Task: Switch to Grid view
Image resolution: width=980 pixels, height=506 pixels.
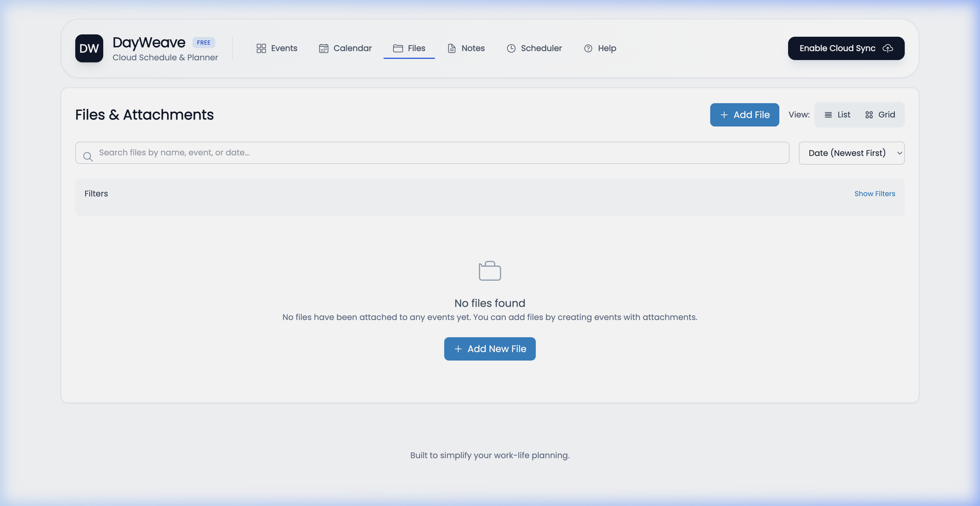Action: pos(880,115)
